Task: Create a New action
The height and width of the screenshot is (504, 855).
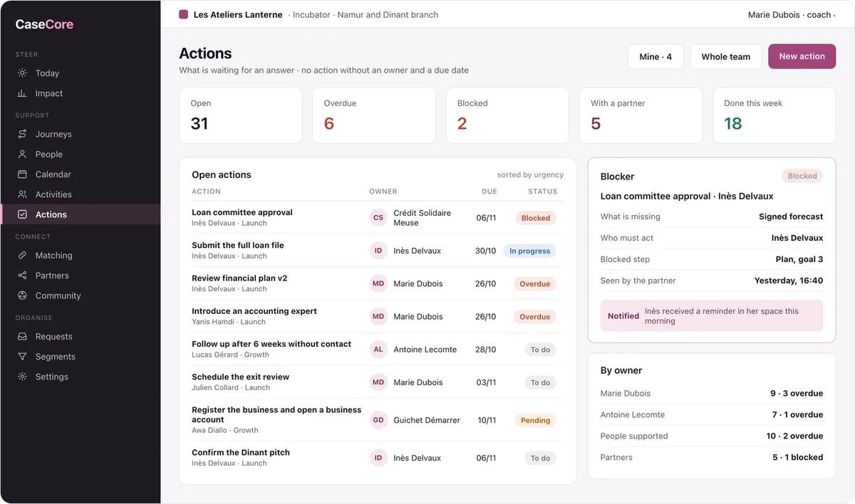Action: pyautogui.click(x=802, y=56)
